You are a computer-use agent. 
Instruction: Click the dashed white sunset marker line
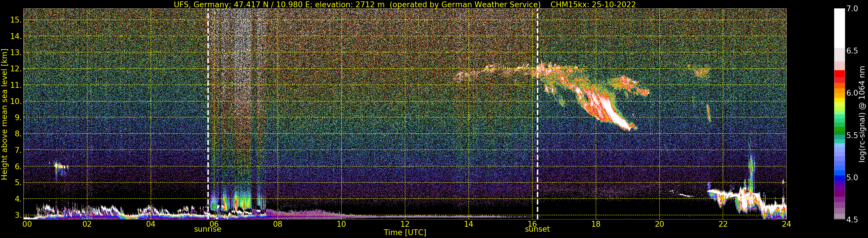(x=537, y=114)
